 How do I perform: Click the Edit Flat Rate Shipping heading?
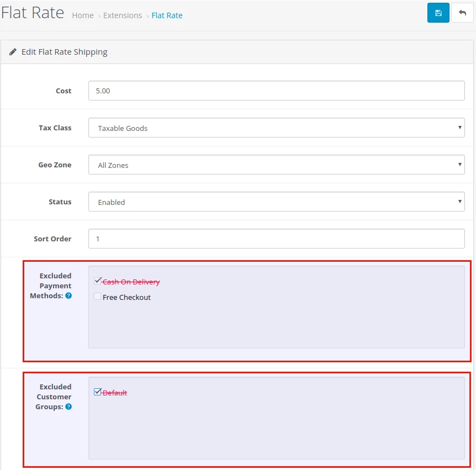tap(64, 52)
